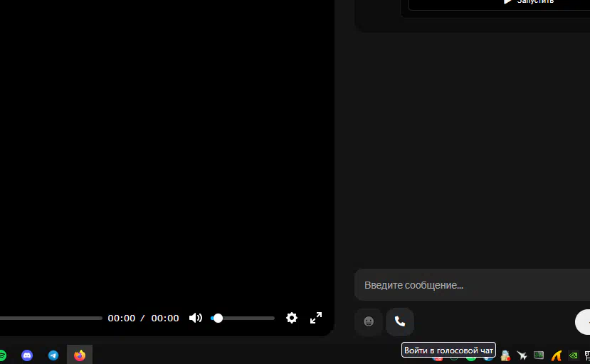Screen dimensions: 590x364
Task: Type in the Введите сообщение field
Action: point(470,285)
